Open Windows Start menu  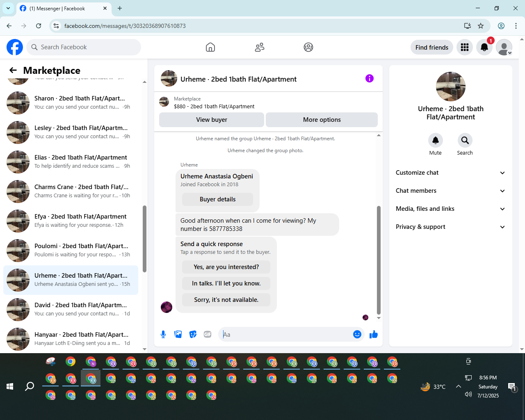[x=10, y=386]
